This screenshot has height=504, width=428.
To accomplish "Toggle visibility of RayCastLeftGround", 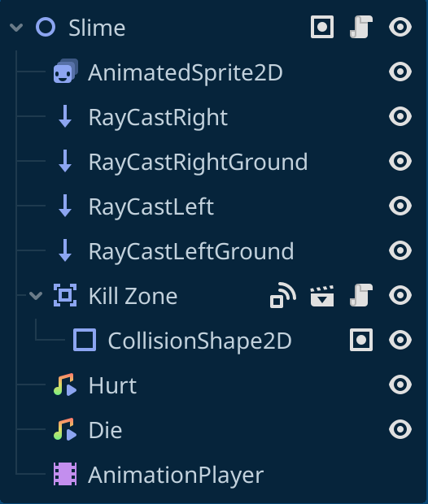I will click(x=400, y=250).
